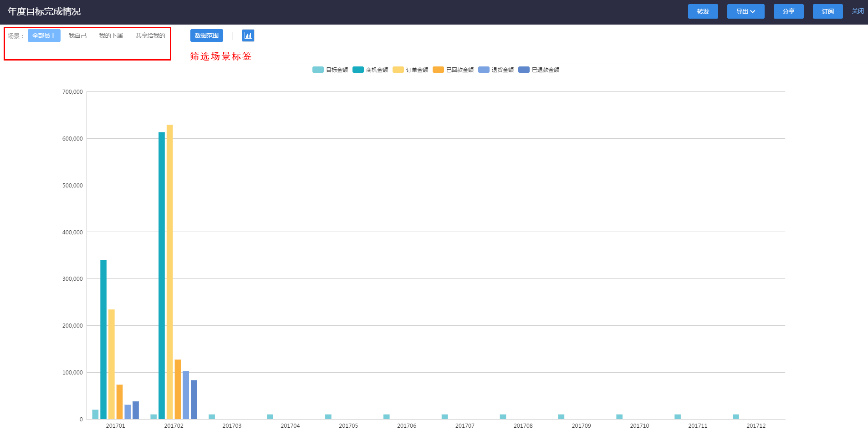Expand the 导出 export dropdown
868x435 pixels.
coord(745,11)
